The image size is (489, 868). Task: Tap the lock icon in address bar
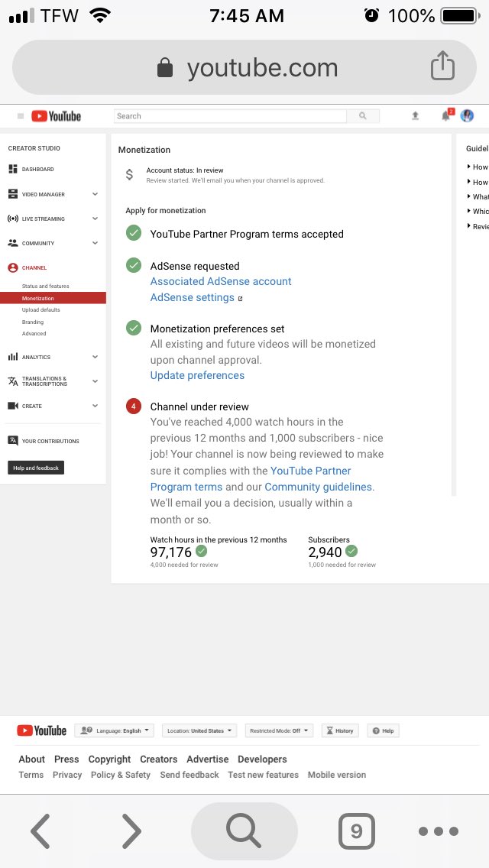pyautogui.click(x=165, y=68)
